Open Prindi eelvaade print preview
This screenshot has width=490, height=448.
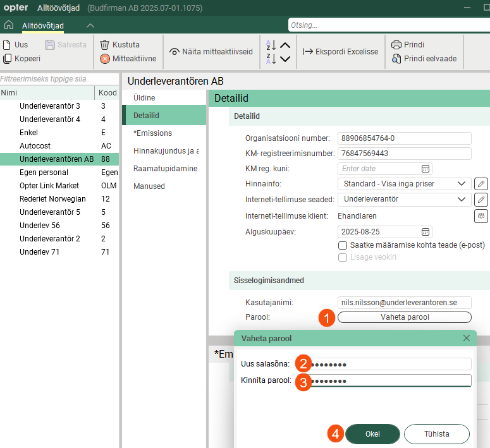click(396, 59)
